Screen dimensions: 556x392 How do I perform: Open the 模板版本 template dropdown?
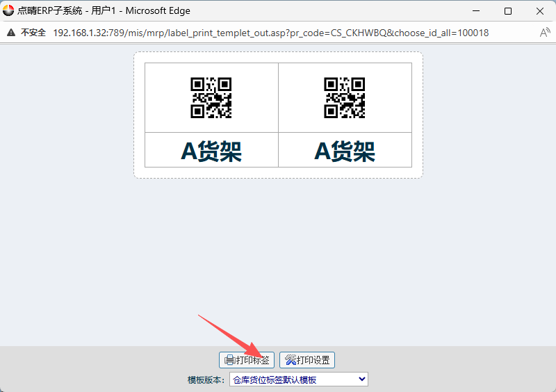click(298, 379)
